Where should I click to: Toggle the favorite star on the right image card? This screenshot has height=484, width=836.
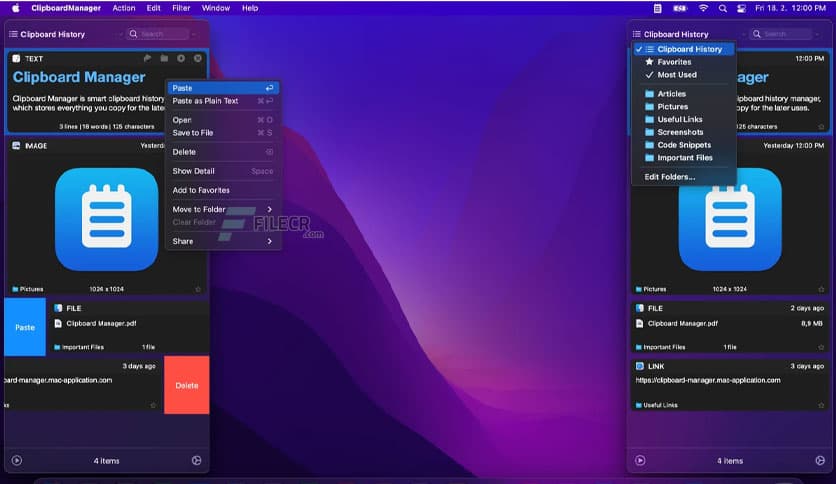pyautogui.click(x=821, y=289)
